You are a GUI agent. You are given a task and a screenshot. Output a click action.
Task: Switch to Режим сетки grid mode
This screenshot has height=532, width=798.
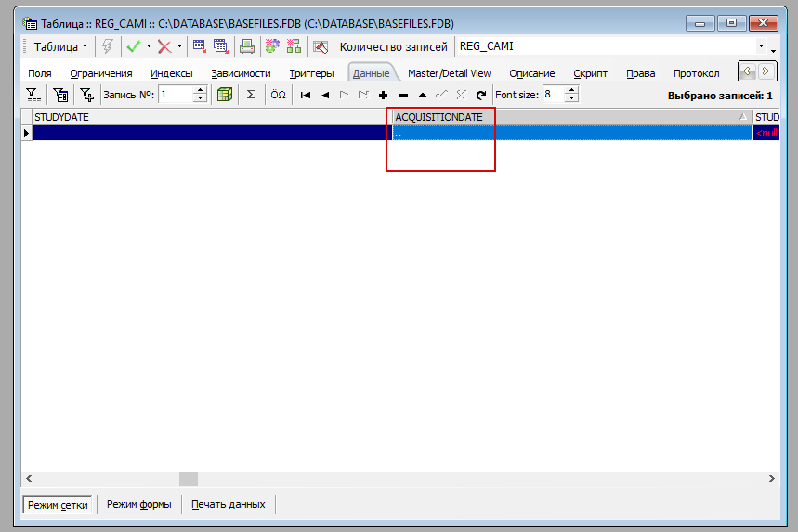(x=58, y=504)
